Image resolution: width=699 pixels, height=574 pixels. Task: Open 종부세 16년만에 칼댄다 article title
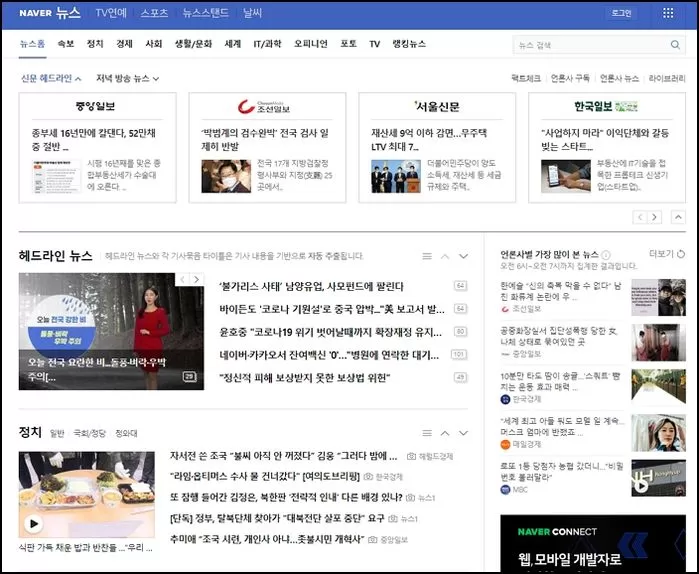(x=94, y=139)
